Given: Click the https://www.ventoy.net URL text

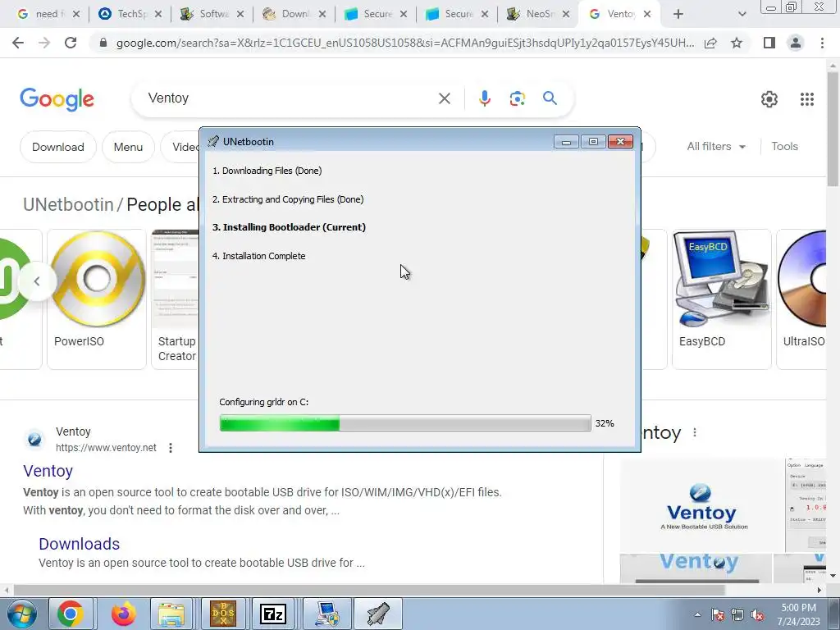Looking at the screenshot, I should tap(106, 447).
